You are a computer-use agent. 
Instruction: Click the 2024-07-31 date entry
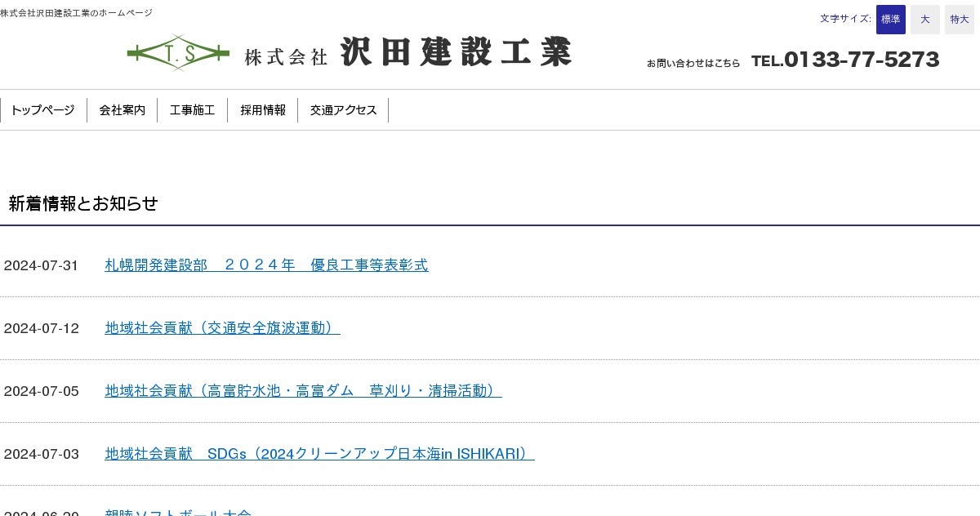41,265
